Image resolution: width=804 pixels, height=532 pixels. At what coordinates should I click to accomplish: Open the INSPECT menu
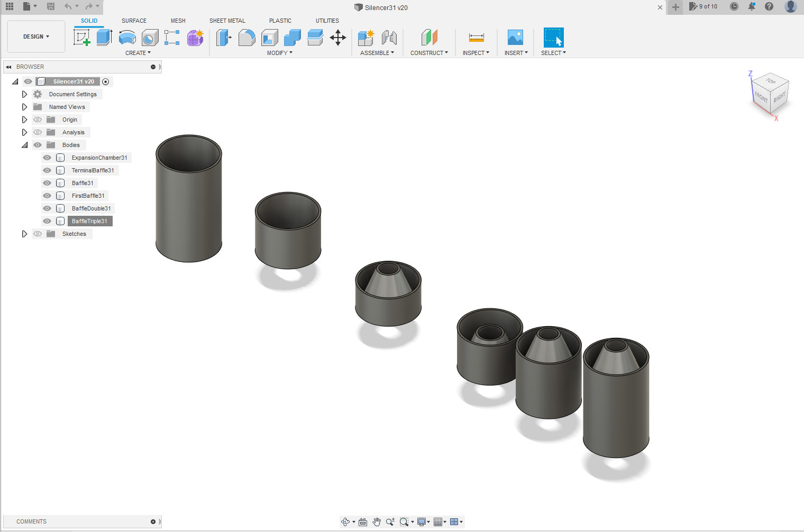click(476, 53)
